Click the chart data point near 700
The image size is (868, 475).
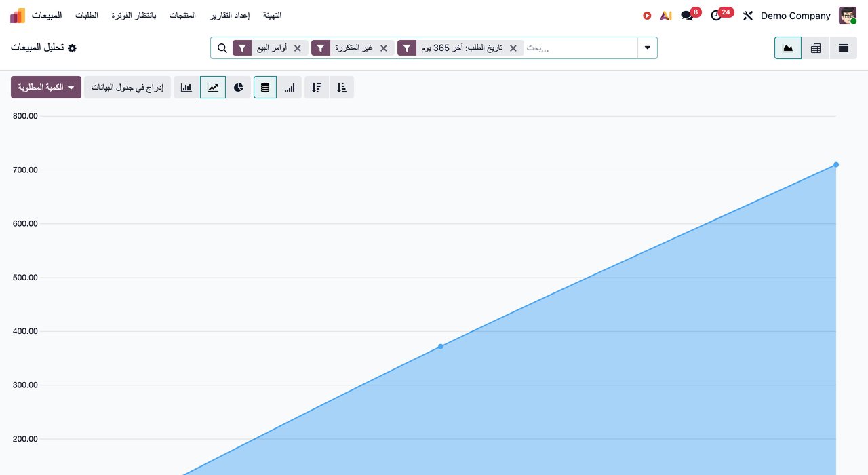[836, 165]
